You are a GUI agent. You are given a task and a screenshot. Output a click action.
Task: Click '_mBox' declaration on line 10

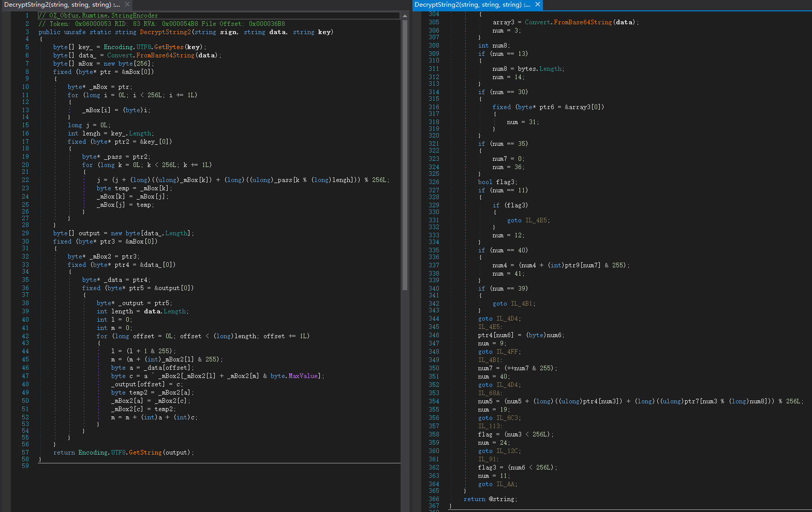[98, 87]
